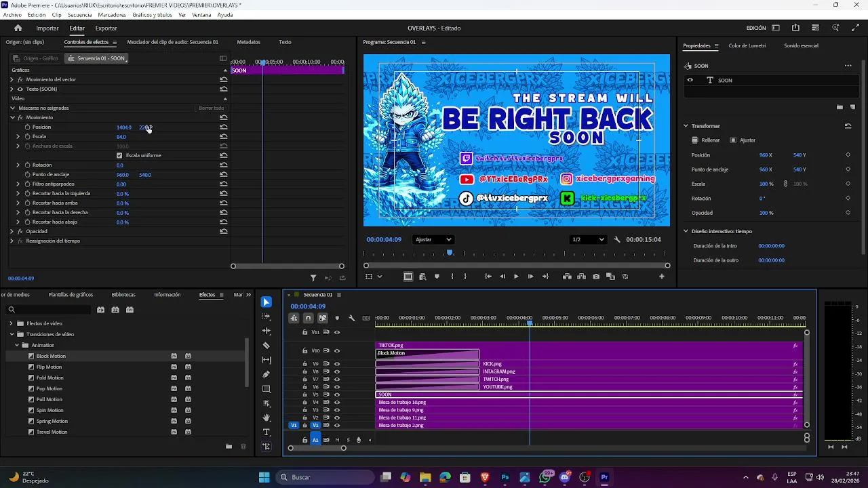Collapse the Animation folder
The image size is (868, 488).
pyautogui.click(x=16, y=345)
